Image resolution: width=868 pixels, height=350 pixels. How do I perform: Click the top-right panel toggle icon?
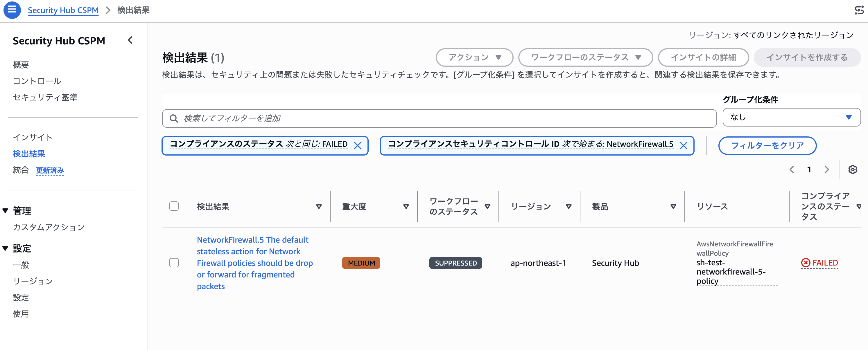(859, 10)
